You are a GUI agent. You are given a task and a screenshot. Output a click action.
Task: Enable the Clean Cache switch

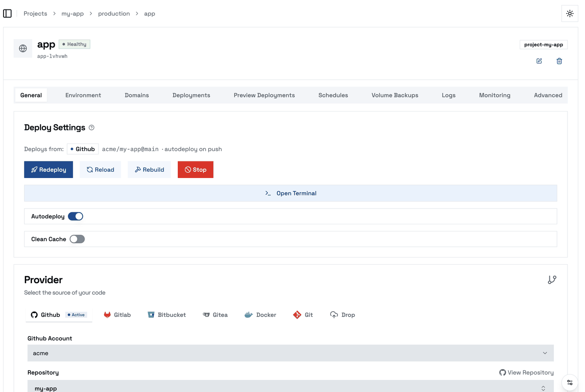(77, 239)
